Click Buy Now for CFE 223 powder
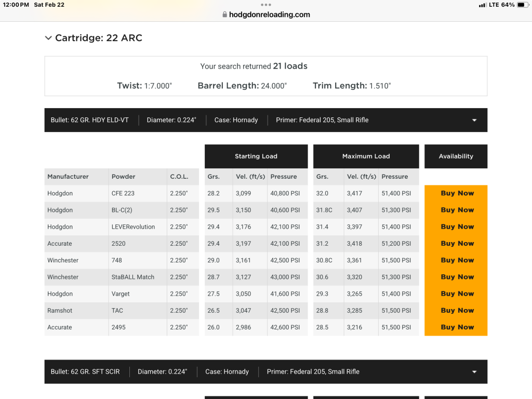The height and width of the screenshot is (399, 532). [457, 193]
